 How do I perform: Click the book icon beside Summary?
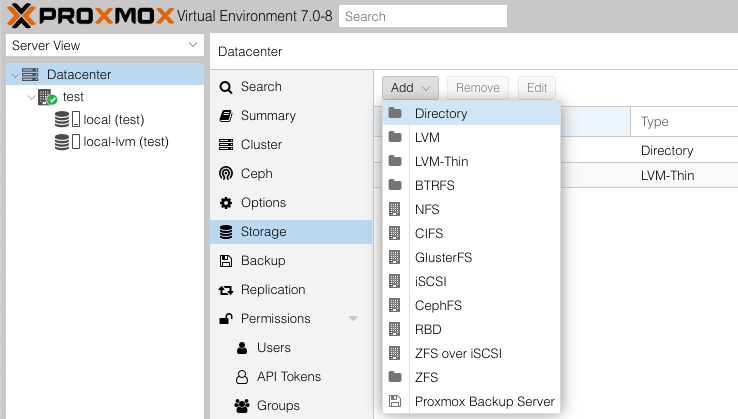tap(226, 116)
